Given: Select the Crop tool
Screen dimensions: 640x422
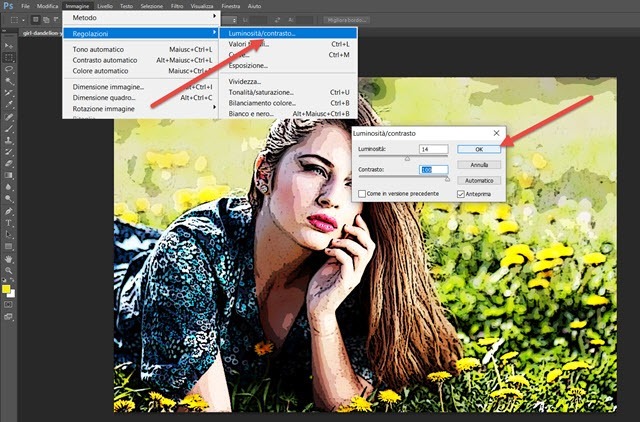Looking at the screenshot, I should pyautogui.click(x=9, y=93).
